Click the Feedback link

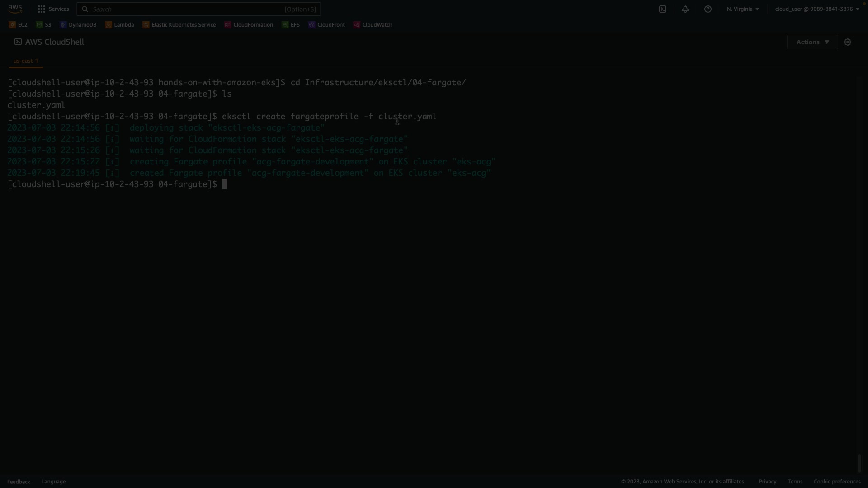click(19, 482)
